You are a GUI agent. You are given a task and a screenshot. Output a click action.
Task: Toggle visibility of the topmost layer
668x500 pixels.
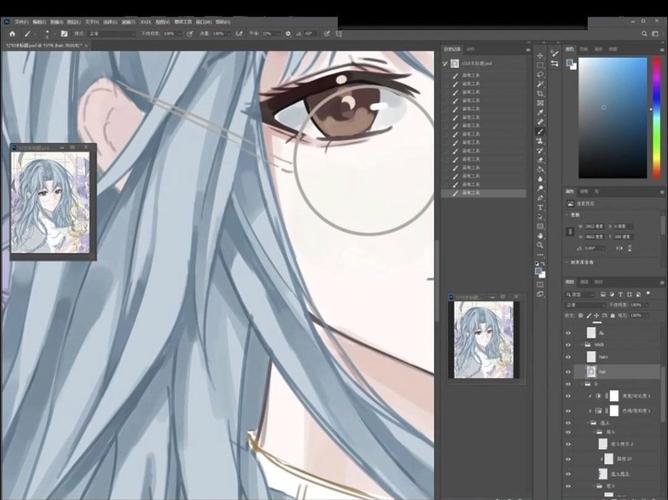pos(568,333)
